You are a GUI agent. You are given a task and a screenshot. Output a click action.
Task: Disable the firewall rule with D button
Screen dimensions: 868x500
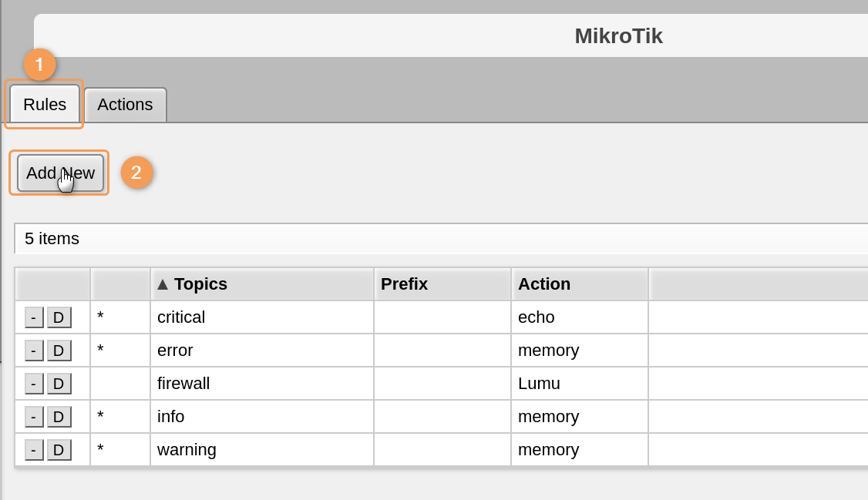[x=59, y=384]
